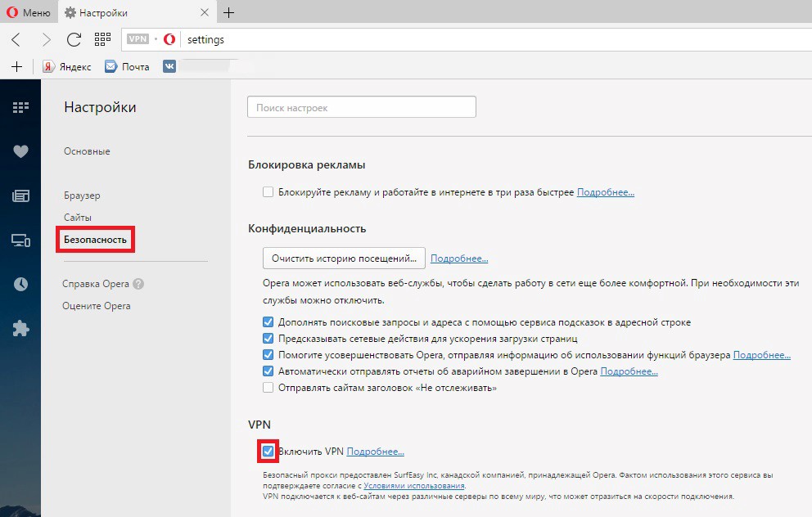Image resolution: width=812 pixels, height=517 pixels.
Task: Click the Блокировка рекламы heading
Action: click(x=307, y=164)
